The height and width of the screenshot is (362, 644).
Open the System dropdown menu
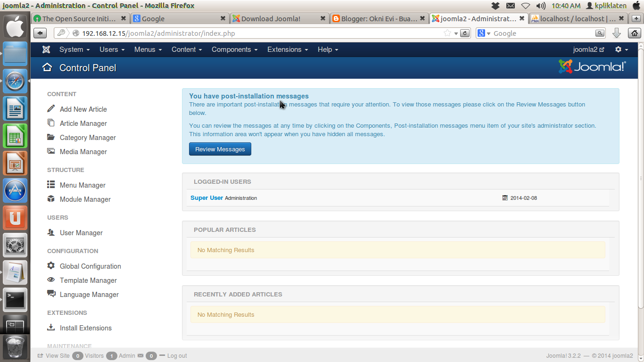click(x=74, y=49)
